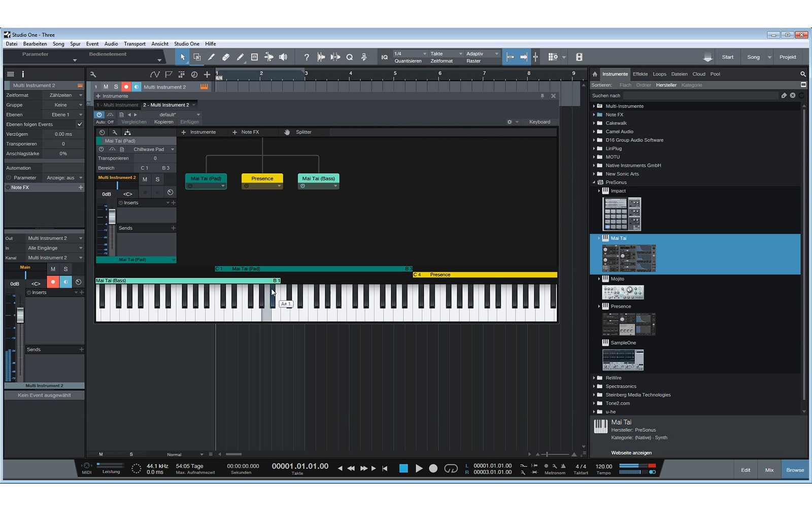This screenshot has height=511, width=812.
Task: Expand the Spectrasonics folder
Action: pyautogui.click(x=594, y=387)
